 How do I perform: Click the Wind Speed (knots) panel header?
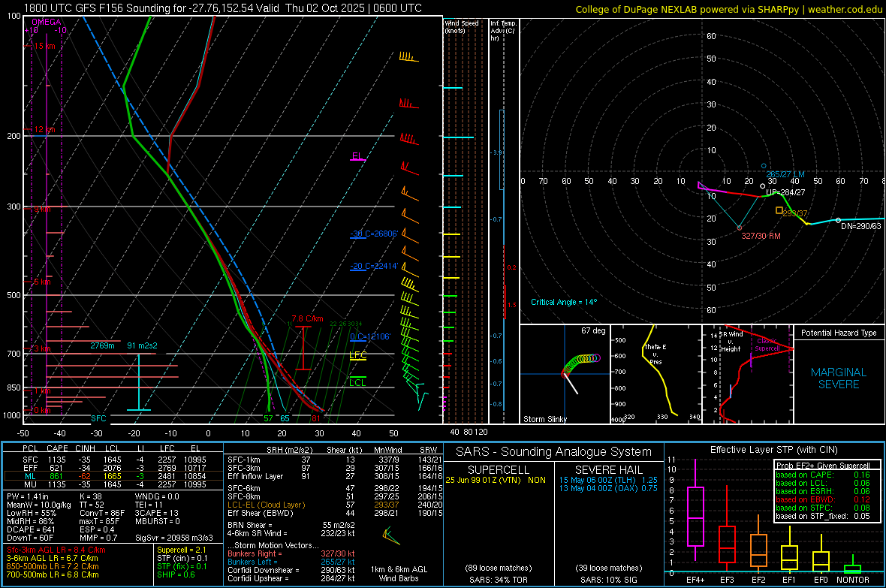462,26
